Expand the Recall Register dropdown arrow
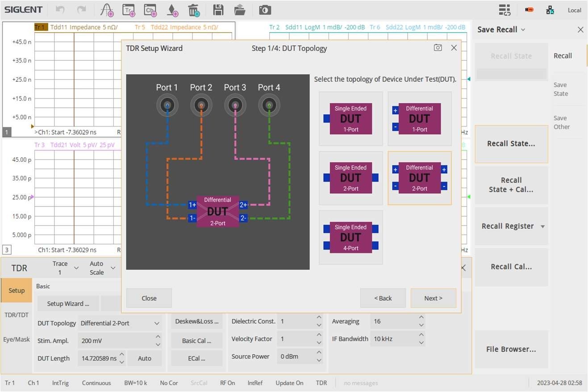The image size is (588, 392). 542,227
